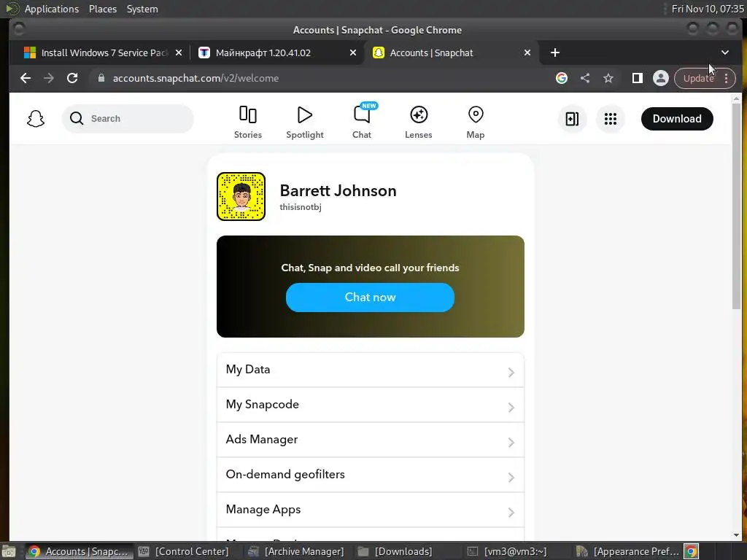Click the clock showing Fri Nov 10
The width and height of the screenshot is (747, 560).
coord(707,9)
